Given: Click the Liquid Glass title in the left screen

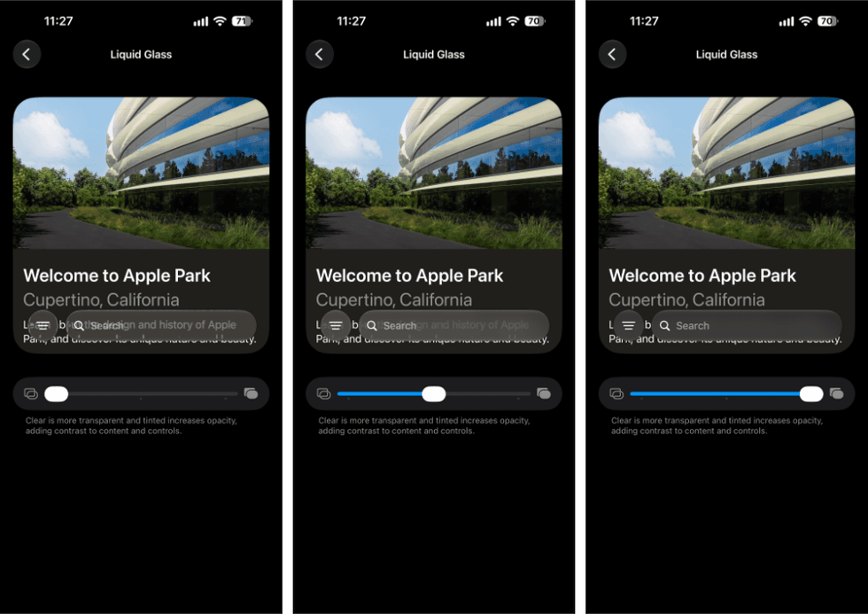Looking at the screenshot, I should [141, 54].
